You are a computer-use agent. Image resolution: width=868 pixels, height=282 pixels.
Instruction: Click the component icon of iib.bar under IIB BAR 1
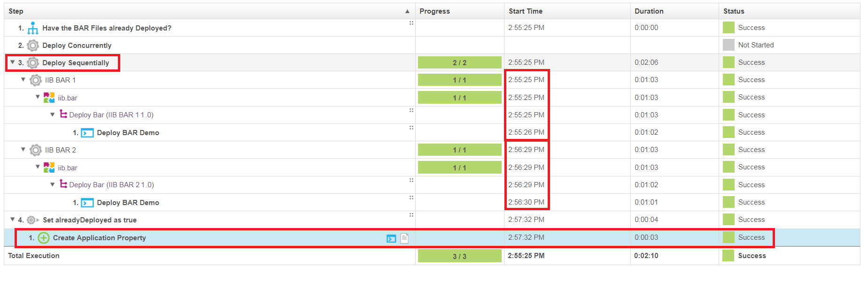coord(49,98)
